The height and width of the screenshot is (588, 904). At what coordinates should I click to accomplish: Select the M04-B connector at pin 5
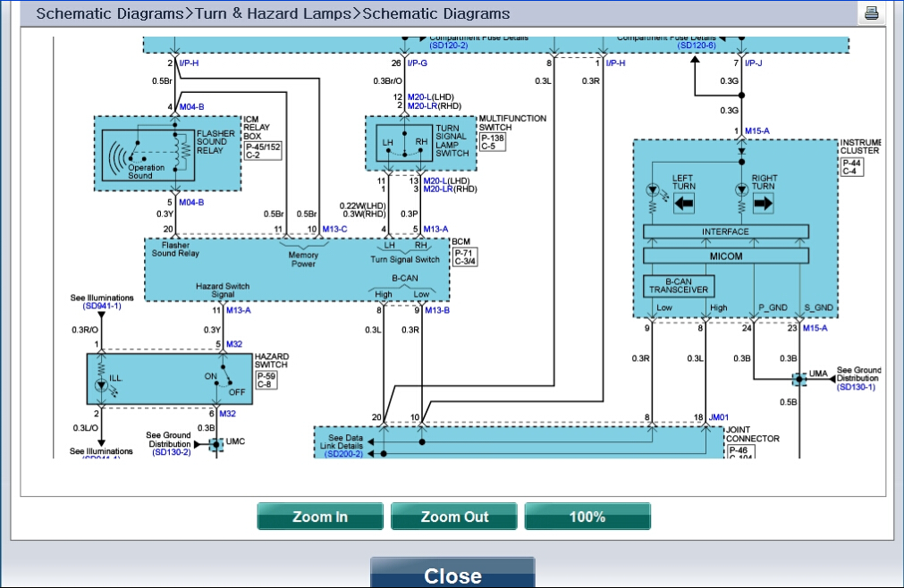coord(191,202)
